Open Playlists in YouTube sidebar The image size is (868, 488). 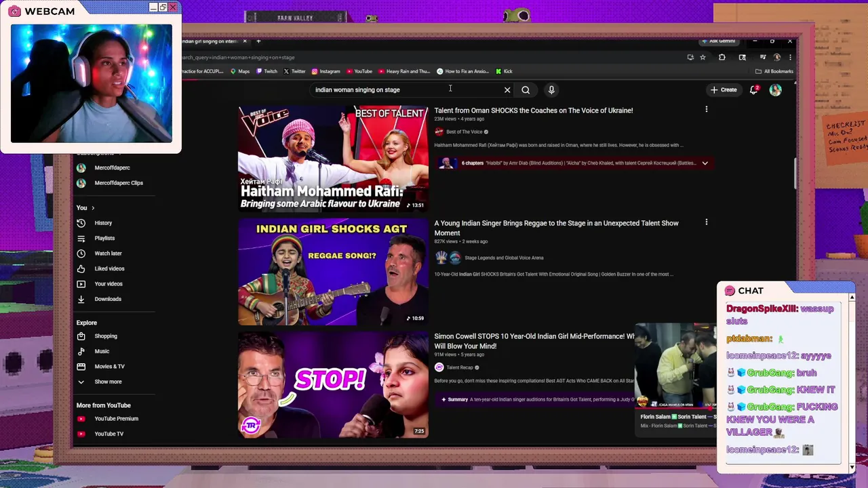[x=96, y=238]
